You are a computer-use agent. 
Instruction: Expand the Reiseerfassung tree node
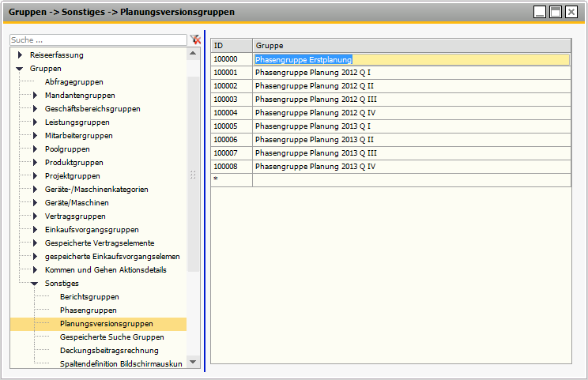pyautogui.click(x=20, y=55)
